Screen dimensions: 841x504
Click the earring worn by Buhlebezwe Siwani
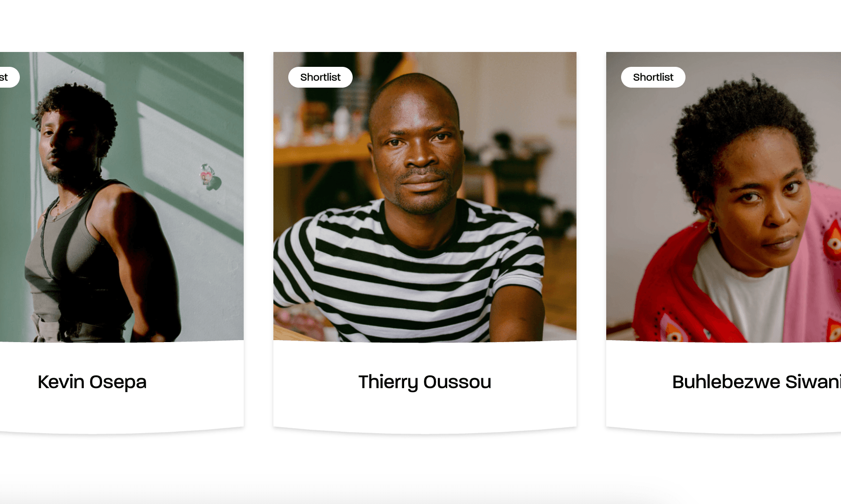(x=712, y=225)
